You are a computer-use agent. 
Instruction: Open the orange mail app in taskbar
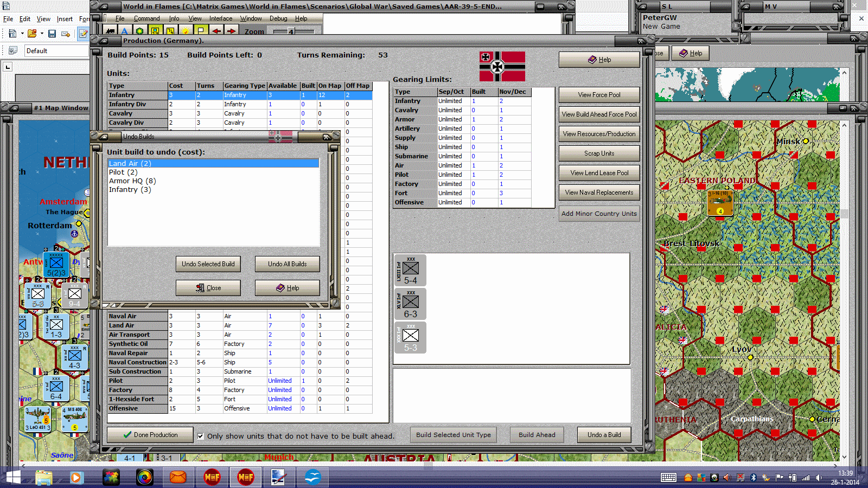(x=178, y=477)
